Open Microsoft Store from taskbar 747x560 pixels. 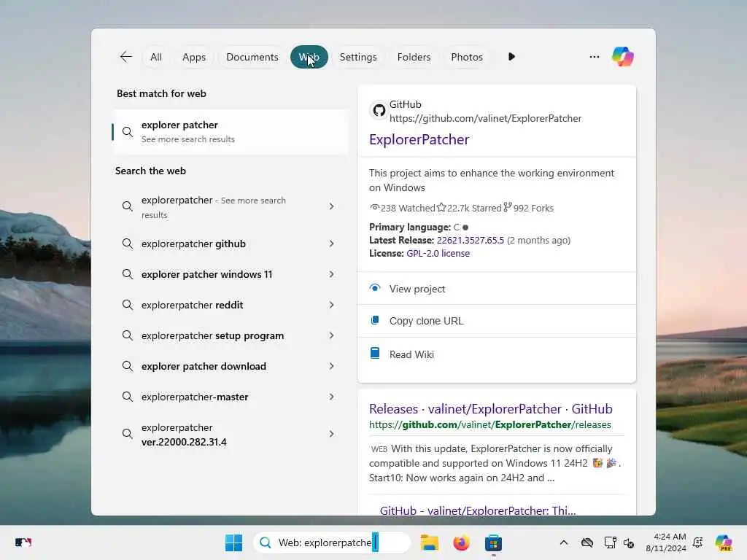tap(493, 542)
